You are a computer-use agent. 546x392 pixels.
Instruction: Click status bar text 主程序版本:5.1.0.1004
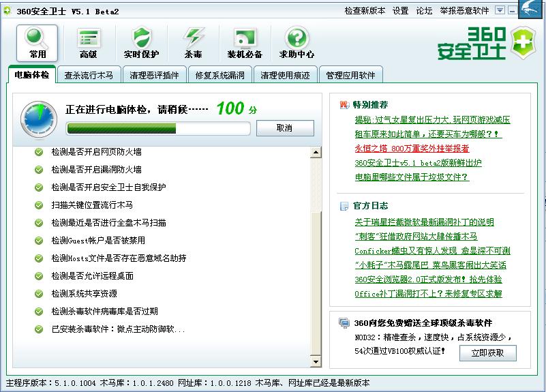[51, 383]
